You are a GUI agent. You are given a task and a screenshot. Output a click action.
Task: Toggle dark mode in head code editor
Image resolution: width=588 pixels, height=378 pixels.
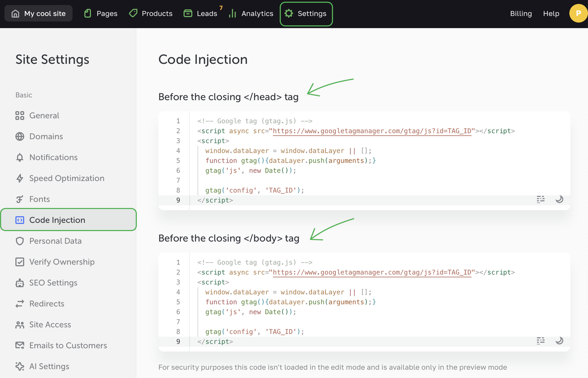click(x=559, y=200)
